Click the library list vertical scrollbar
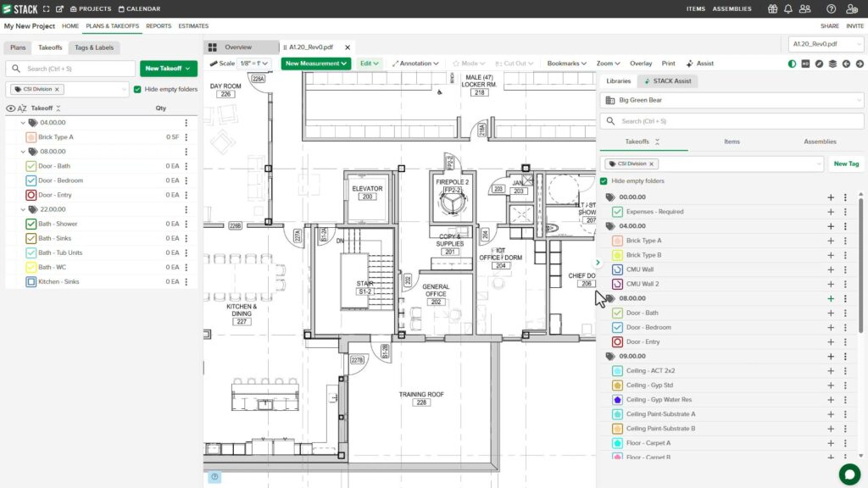This screenshot has width=868, height=488. [861, 265]
